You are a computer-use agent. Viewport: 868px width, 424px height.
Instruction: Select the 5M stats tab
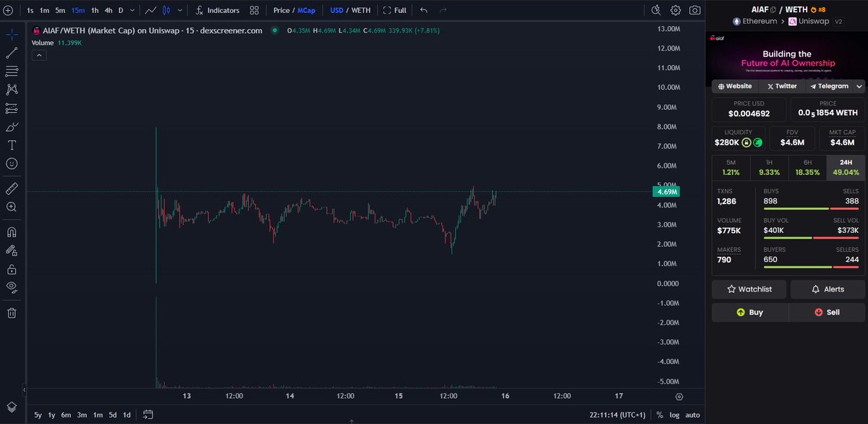731,168
